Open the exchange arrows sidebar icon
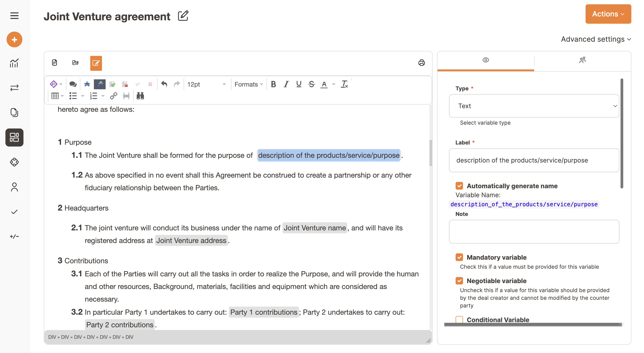 [14, 88]
